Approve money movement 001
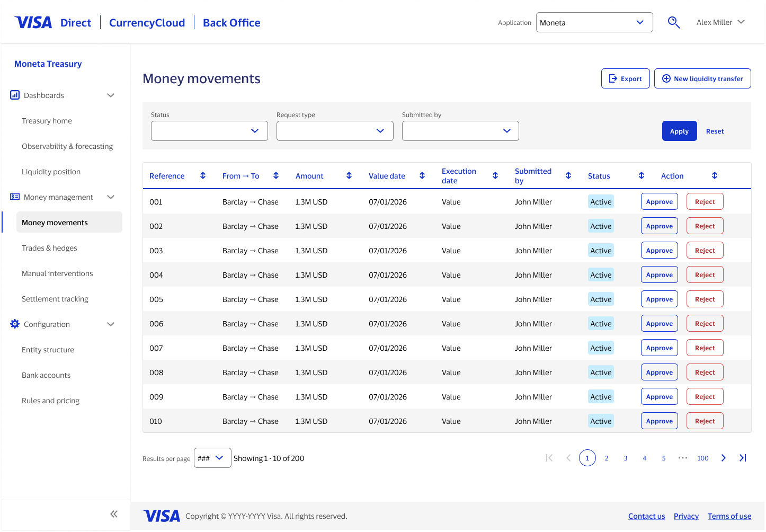Screen dimensions: 766x532 coord(660,201)
